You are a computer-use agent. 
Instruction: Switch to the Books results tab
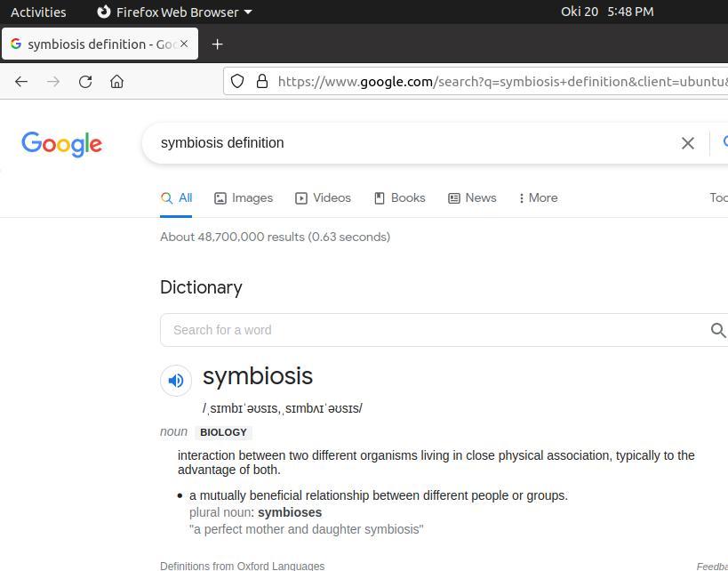pyautogui.click(x=400, y=198)
